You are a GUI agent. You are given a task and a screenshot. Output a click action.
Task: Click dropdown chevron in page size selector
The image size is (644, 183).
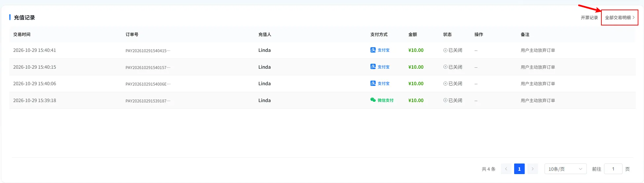point(581,169)
